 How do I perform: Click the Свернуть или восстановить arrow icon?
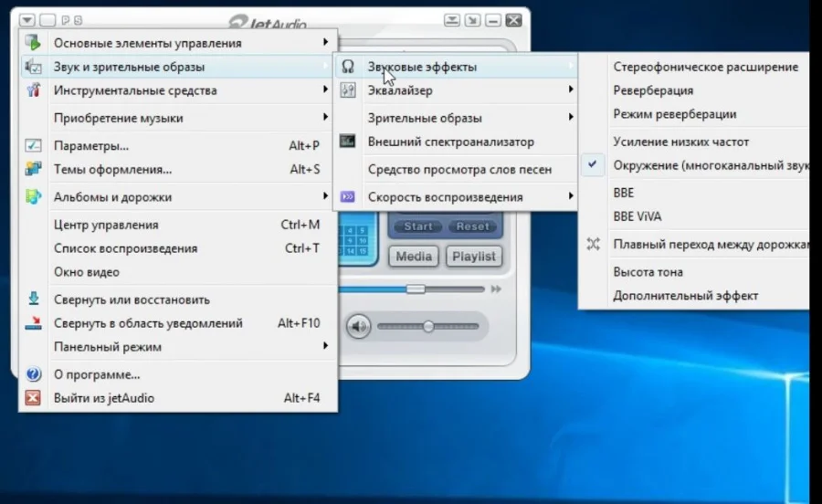(33, 299)
